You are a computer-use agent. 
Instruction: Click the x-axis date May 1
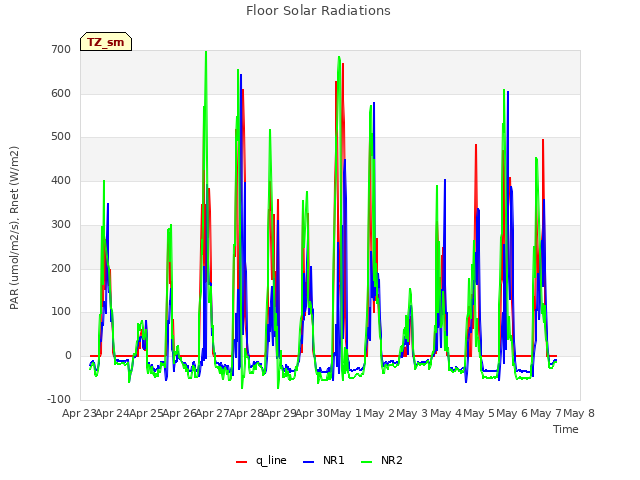point(346,413)
